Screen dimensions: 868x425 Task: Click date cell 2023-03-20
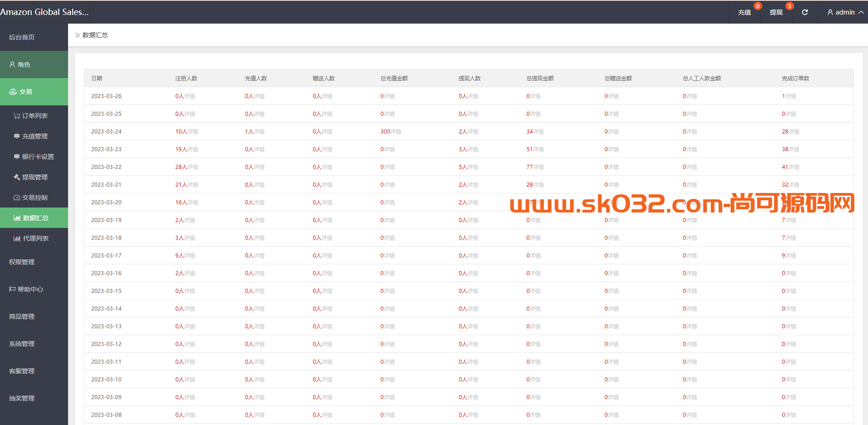[x=106, y=203]
